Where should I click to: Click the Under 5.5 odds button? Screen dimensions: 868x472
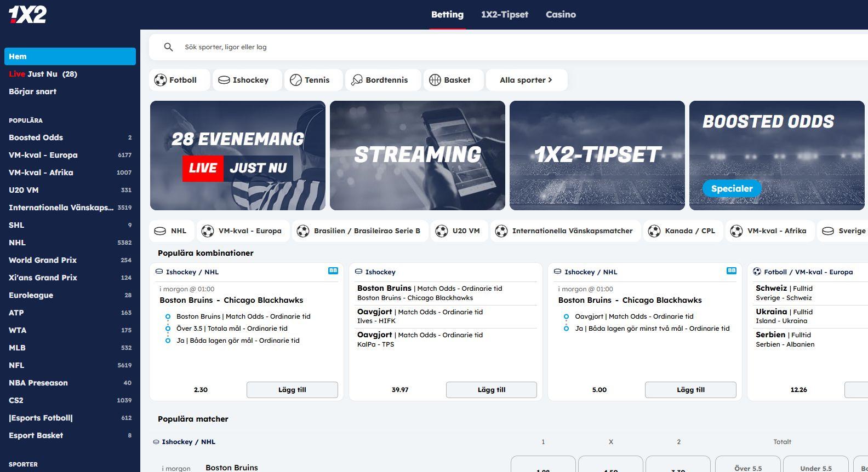pyautogui.click(x=816, y=464)
